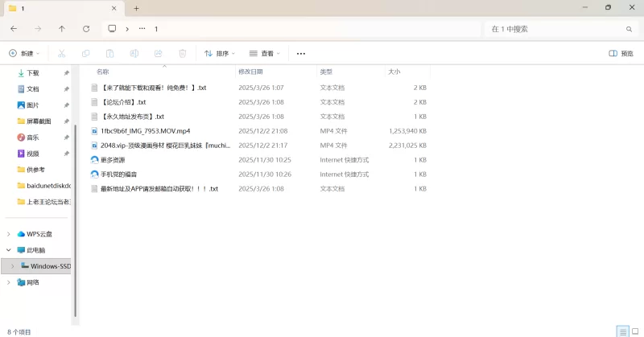The image size is (644, 337).
Task: Toggle the 预览 preview pane
Action: point(621,54)
